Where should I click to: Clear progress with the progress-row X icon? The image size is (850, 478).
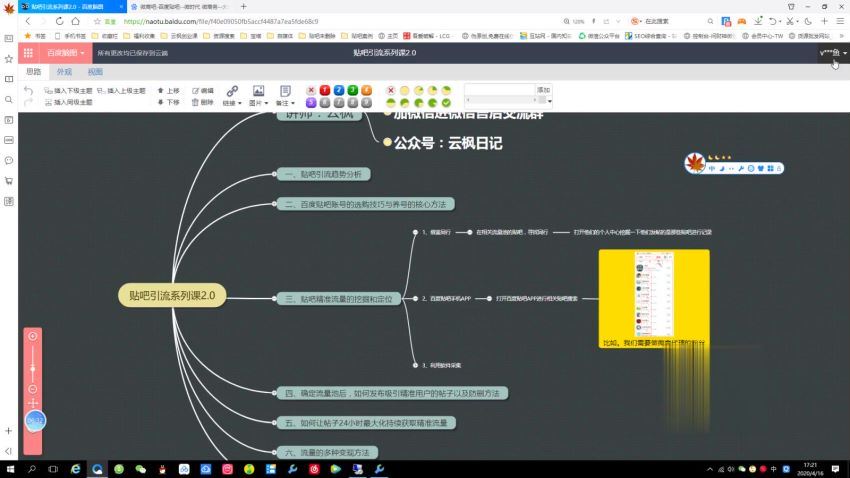click(390, 90)
